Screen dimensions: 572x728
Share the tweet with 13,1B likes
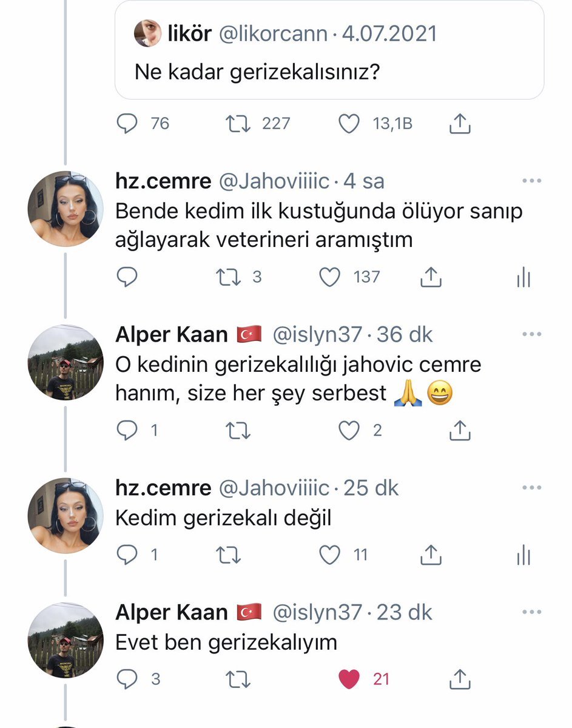[460, 124]
